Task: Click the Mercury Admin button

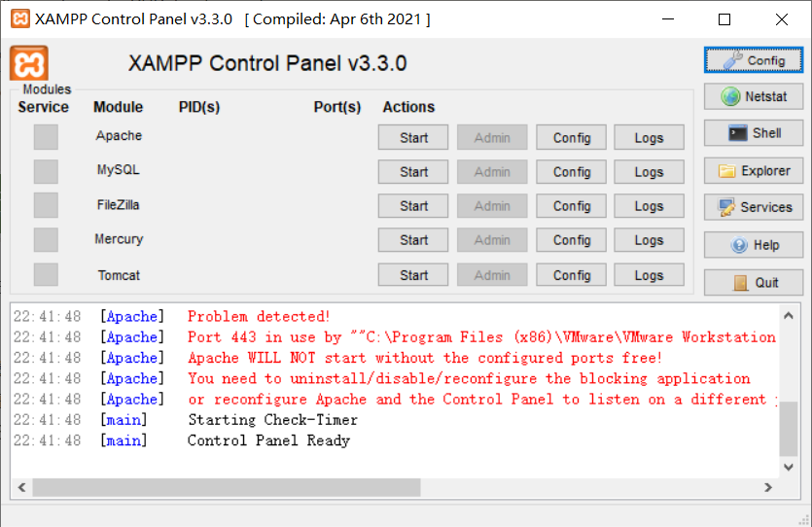Action: (492, 240)
